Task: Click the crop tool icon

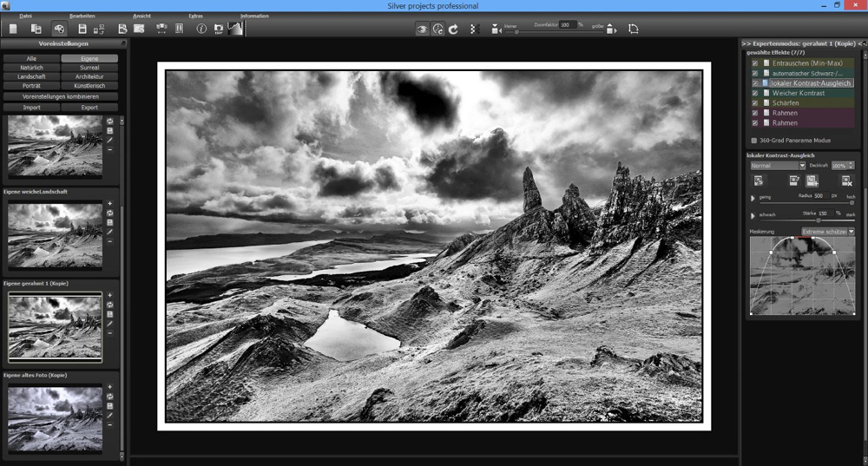Action: pos(634,29)
